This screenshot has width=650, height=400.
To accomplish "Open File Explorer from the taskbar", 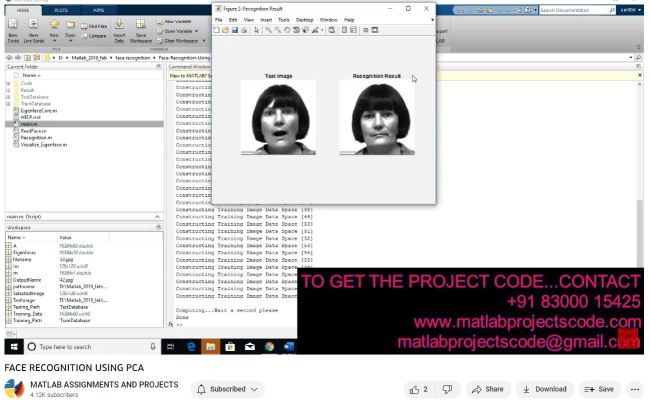I will [x=211, y=347].
